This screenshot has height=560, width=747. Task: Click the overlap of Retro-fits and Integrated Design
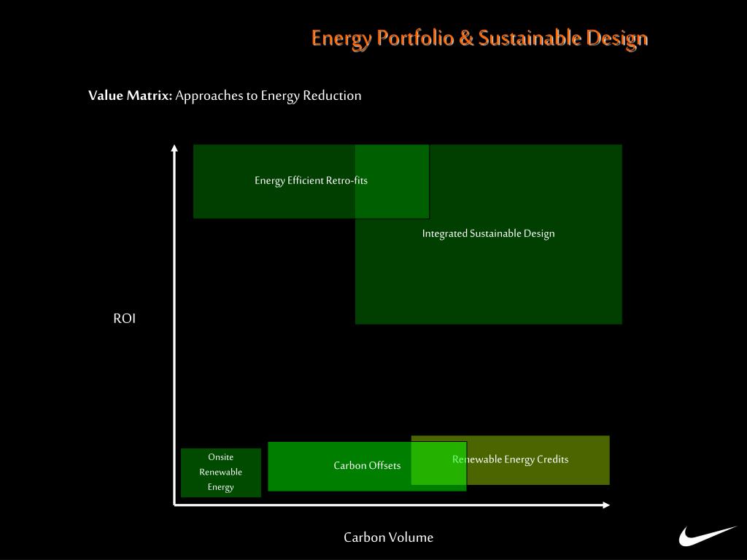[x=392, y=182]
